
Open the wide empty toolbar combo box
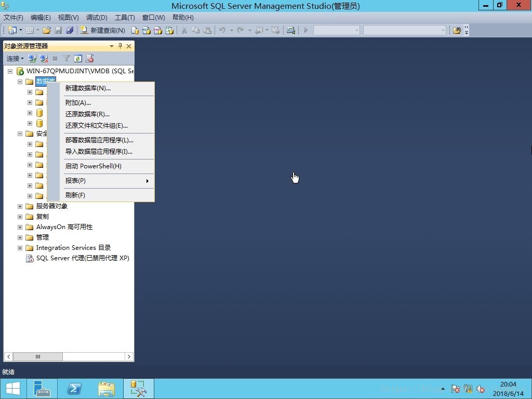point(404,30)
